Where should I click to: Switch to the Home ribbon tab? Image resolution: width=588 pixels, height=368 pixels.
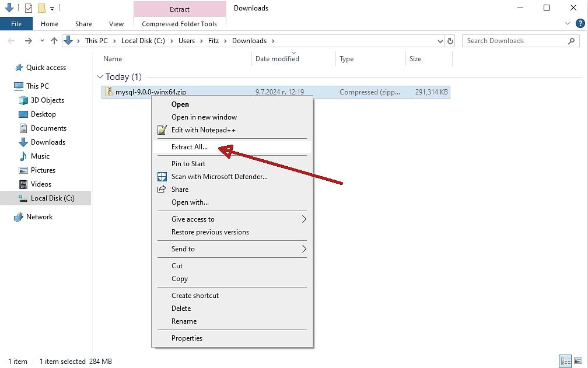point(50,24)
